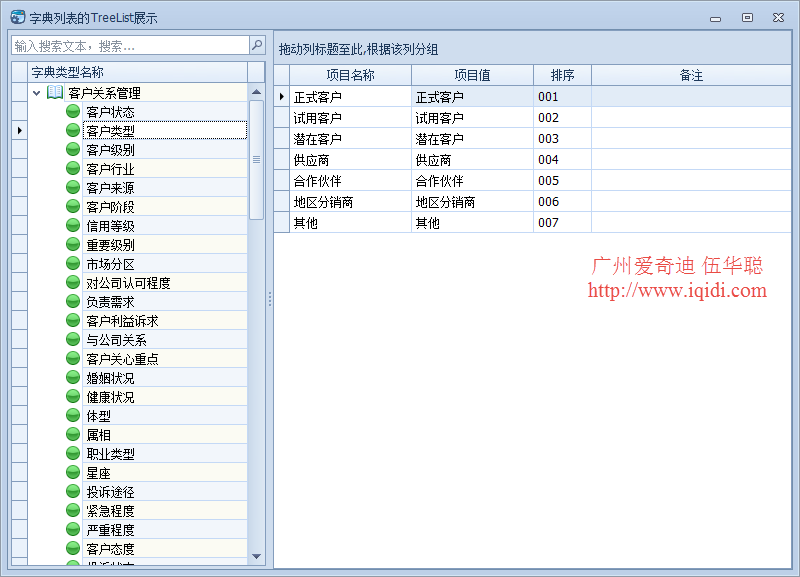Click the green icon next to 客户来源
This screenshot has width=800, height=577.
pyautogui.click(x=73, y=187)
